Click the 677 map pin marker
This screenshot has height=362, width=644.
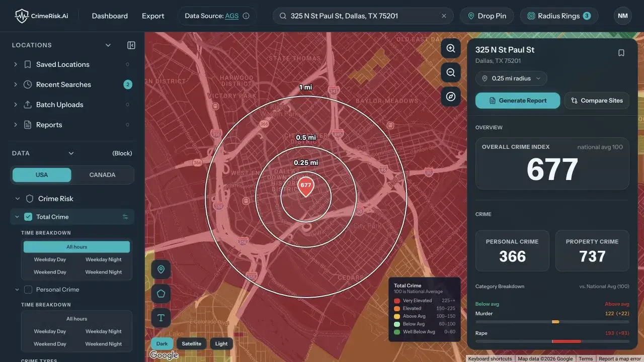point(305,186)
